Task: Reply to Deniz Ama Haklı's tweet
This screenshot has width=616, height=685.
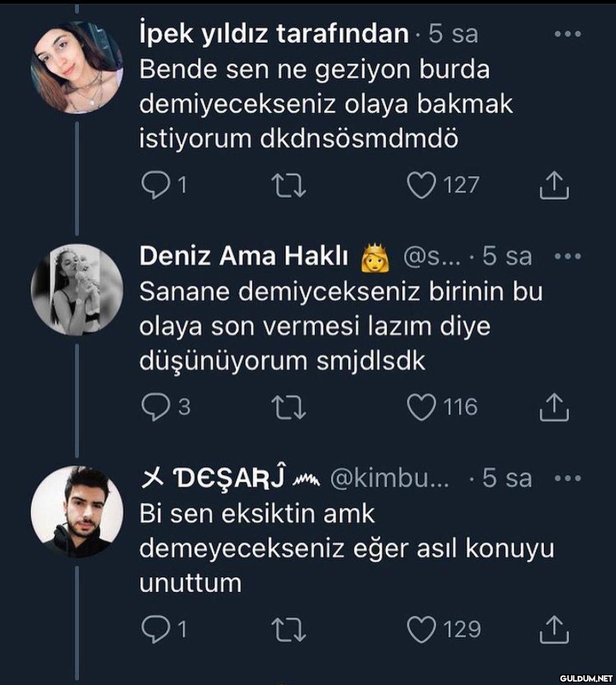Action: (x=153, y=408)
